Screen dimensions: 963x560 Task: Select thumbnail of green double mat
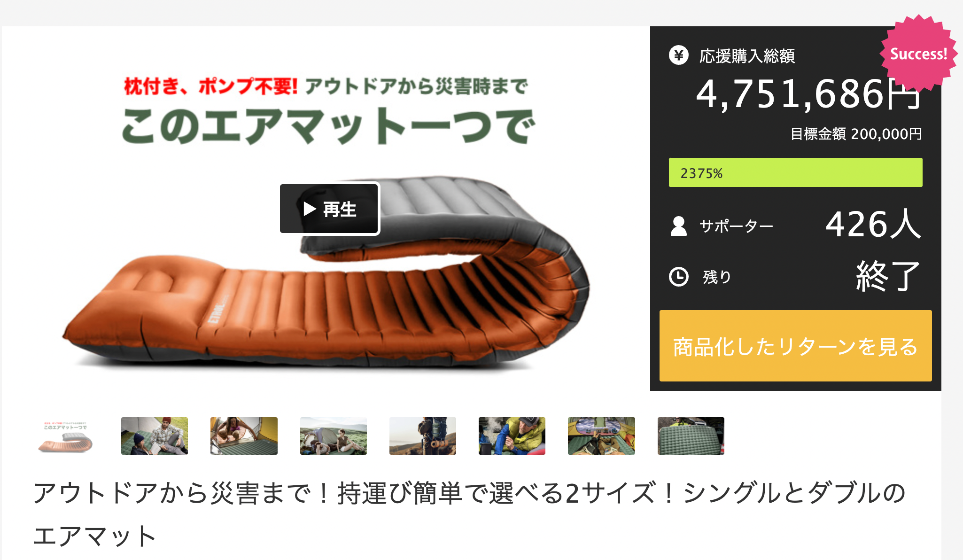click(691, 436)
